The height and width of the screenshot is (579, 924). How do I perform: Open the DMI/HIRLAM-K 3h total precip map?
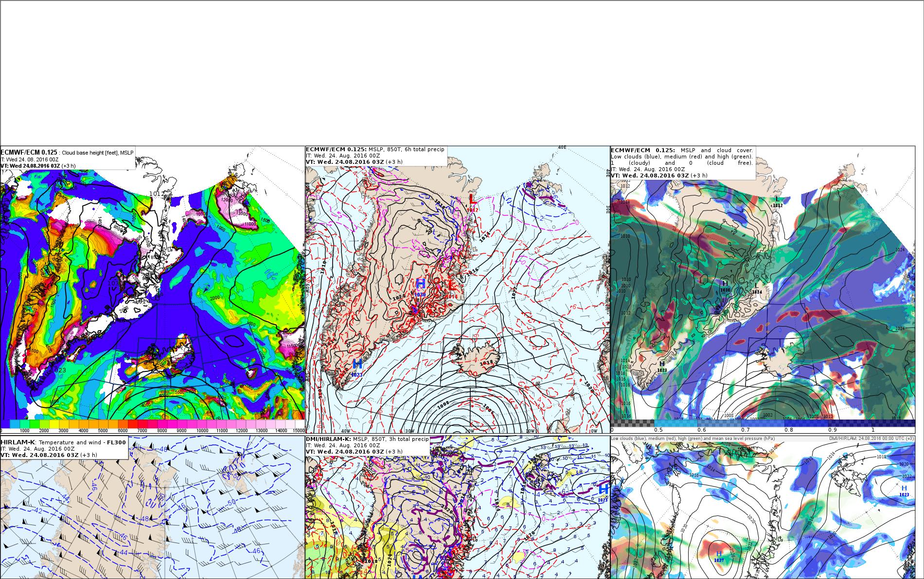click(x=458, y=507)
